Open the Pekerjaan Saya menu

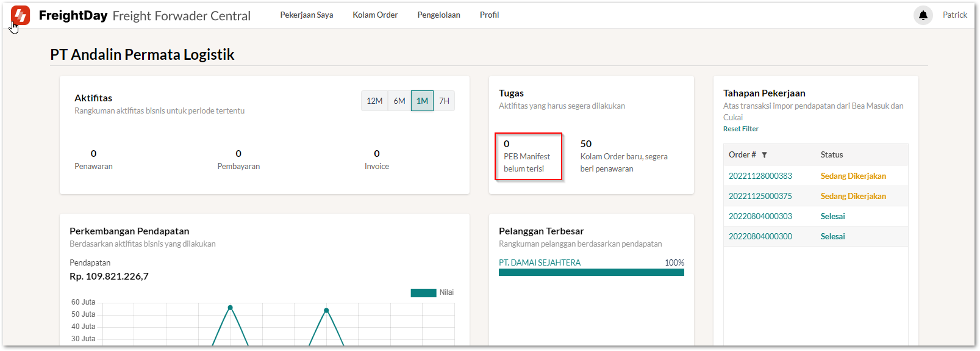pos(306,15)
